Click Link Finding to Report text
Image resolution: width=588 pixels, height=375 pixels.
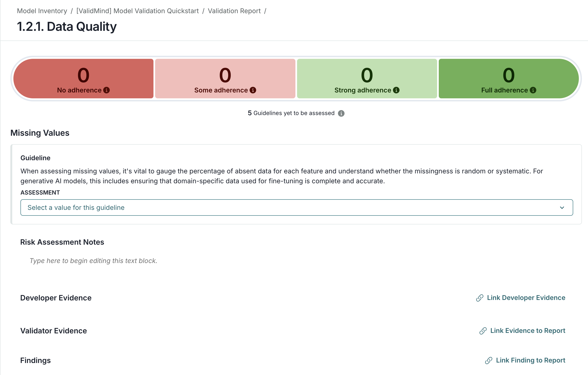(x=530, y=360)
